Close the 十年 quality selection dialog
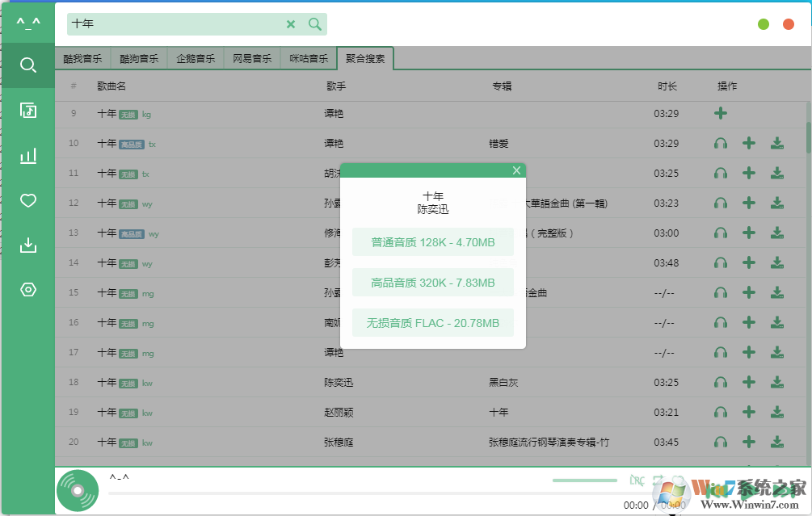The width and height of the screenshot is (812, 516). pos(515,170)
